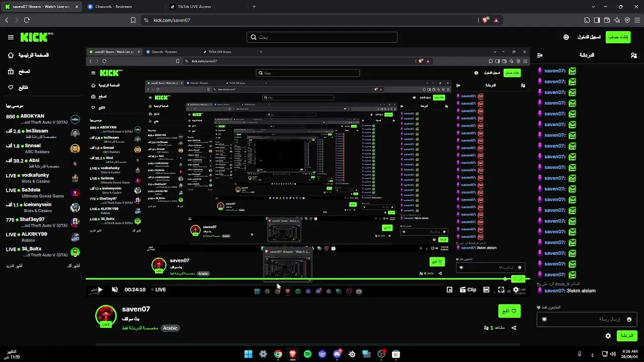Open Brave VPN shield icon
Viewport: 644px width, 362px height.
point(627,20)
